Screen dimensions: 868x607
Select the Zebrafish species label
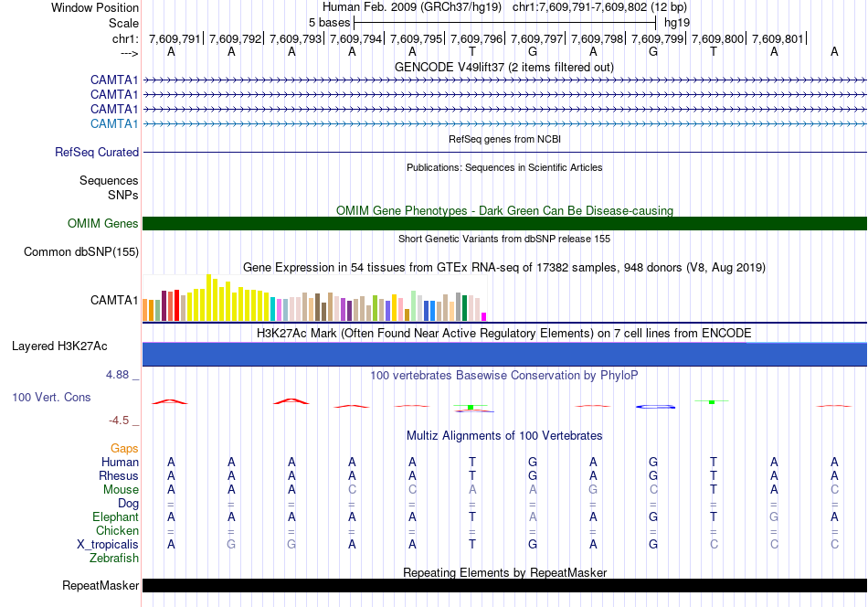pos(114,558)
